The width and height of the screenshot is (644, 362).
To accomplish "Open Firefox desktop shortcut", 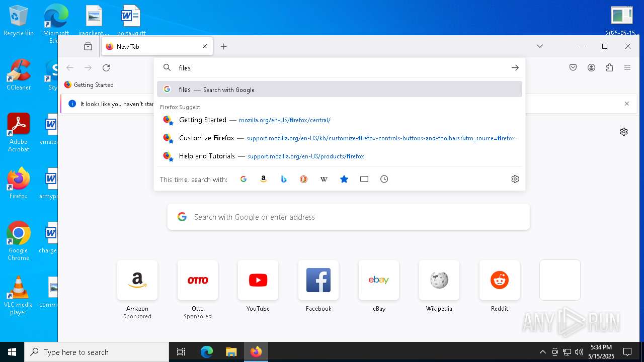I will coord(19,184).
